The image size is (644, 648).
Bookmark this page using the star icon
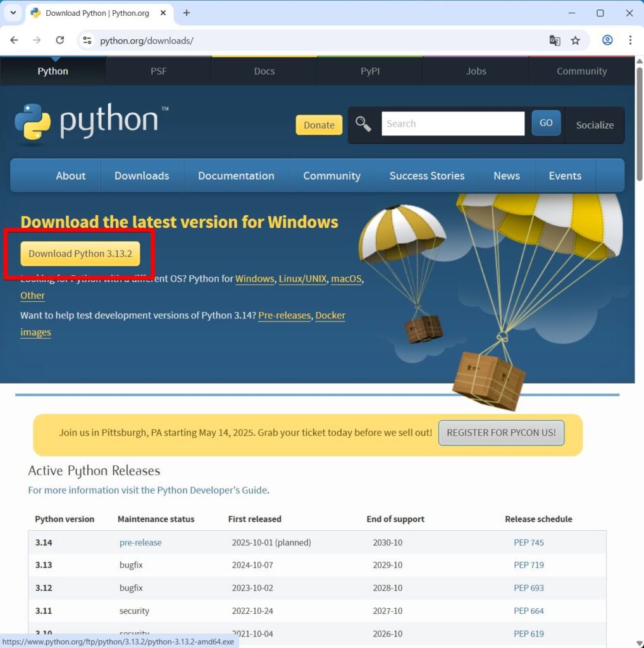pyautogui.click(x=576, y=40)
